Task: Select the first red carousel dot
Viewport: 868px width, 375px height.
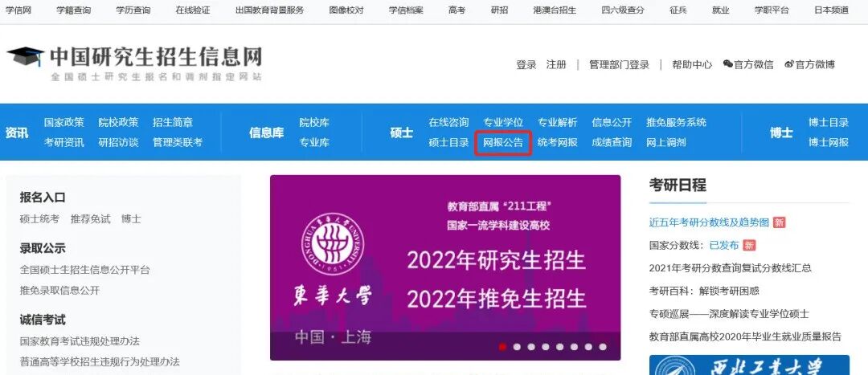Action: point(502,347)
